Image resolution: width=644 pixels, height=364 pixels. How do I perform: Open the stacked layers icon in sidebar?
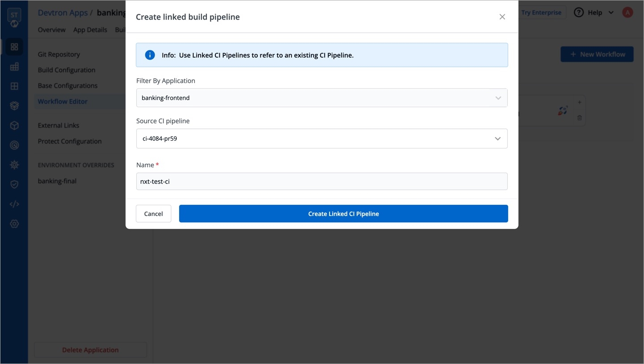click(14, 106)
